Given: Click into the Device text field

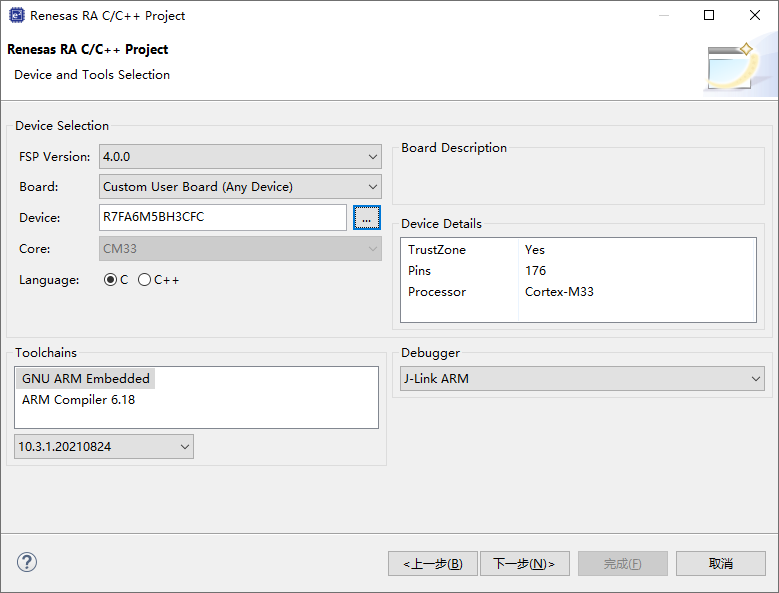Looking at the screenshot, I should coord(223,217).
